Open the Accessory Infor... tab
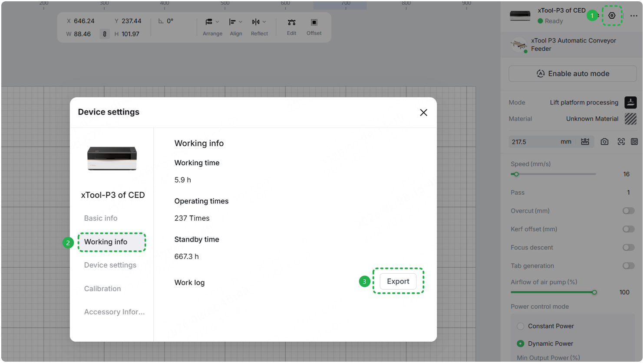 114,312
